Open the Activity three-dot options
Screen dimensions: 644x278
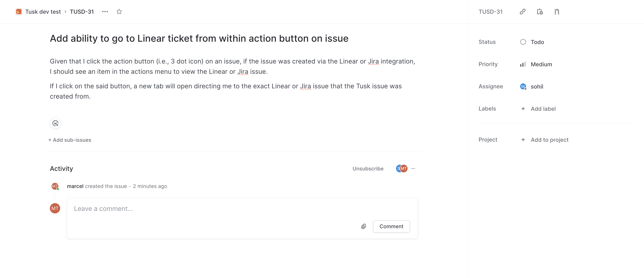coord(413,169)
